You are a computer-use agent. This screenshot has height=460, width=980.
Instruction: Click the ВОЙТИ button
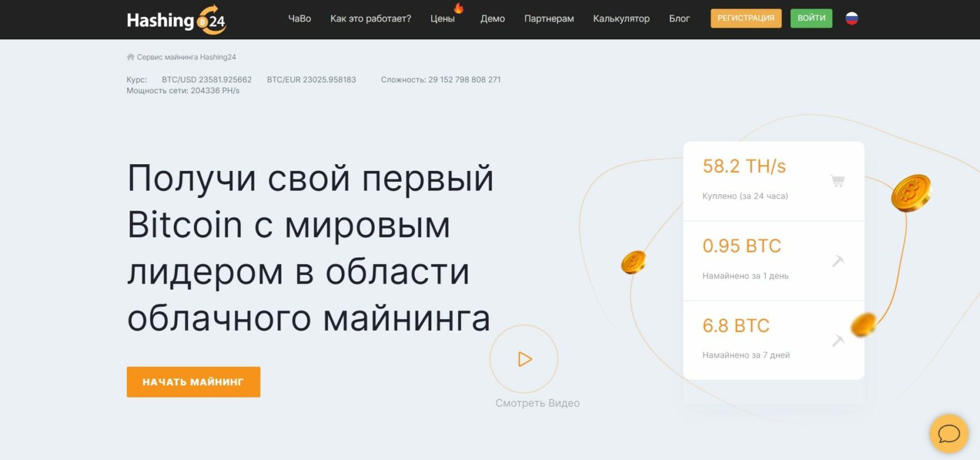pos(812,18)
